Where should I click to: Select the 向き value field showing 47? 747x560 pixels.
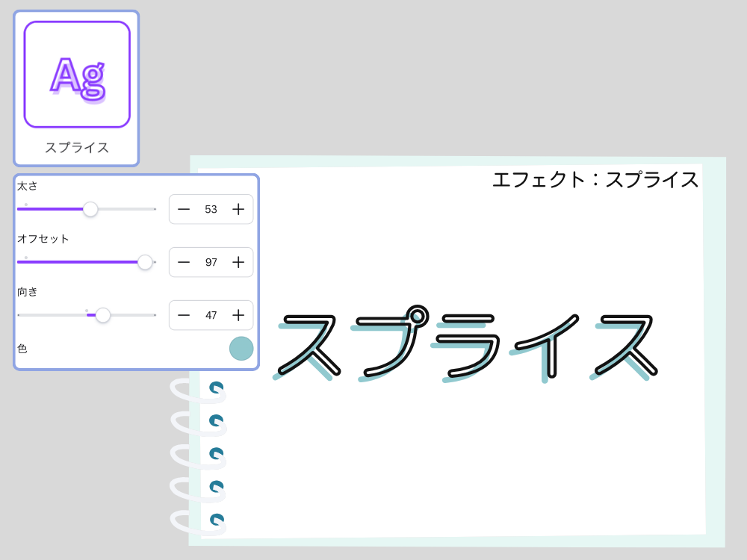[211, 315]
